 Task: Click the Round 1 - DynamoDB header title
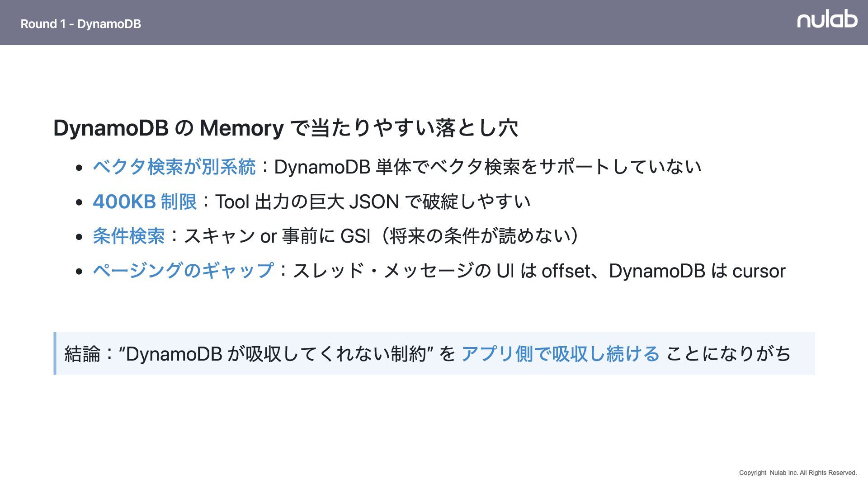pos(80,24)
